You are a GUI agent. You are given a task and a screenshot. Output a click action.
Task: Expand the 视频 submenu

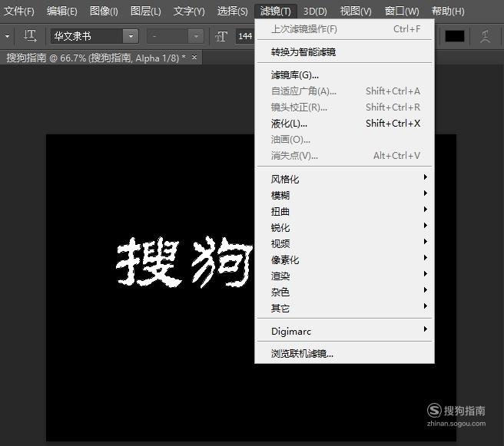click(344, 243)
